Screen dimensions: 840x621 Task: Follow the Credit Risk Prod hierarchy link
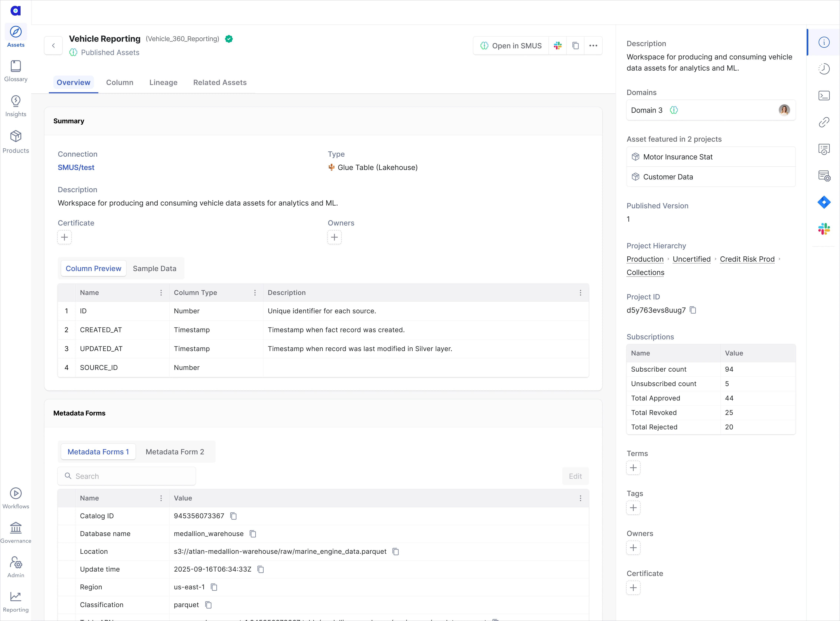(747, 259)
